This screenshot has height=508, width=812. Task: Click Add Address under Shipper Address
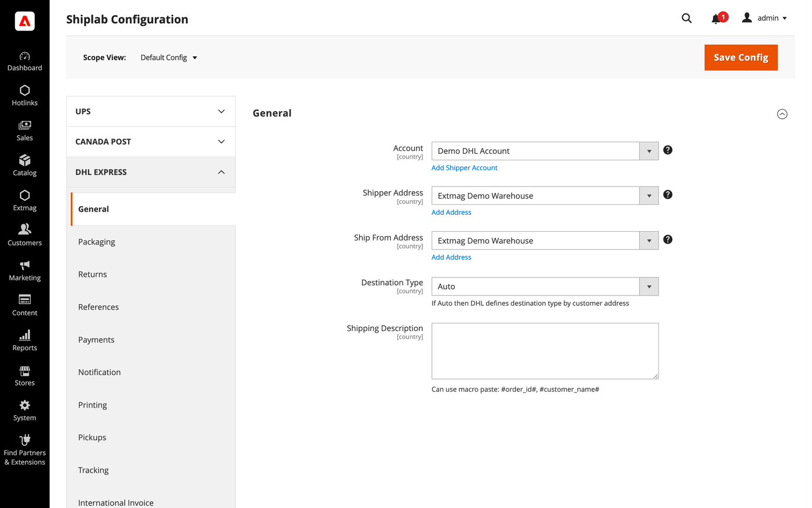(x=451, y=212)
